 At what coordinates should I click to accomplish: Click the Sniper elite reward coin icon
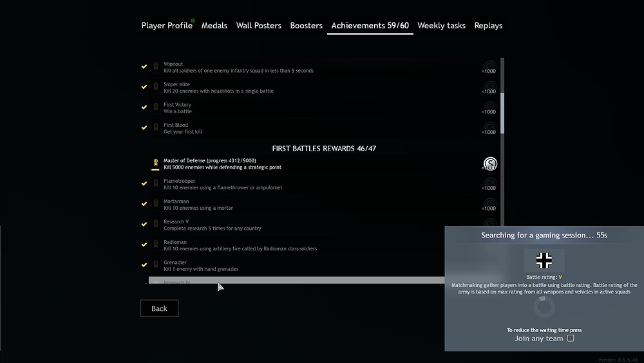(490, 88)
